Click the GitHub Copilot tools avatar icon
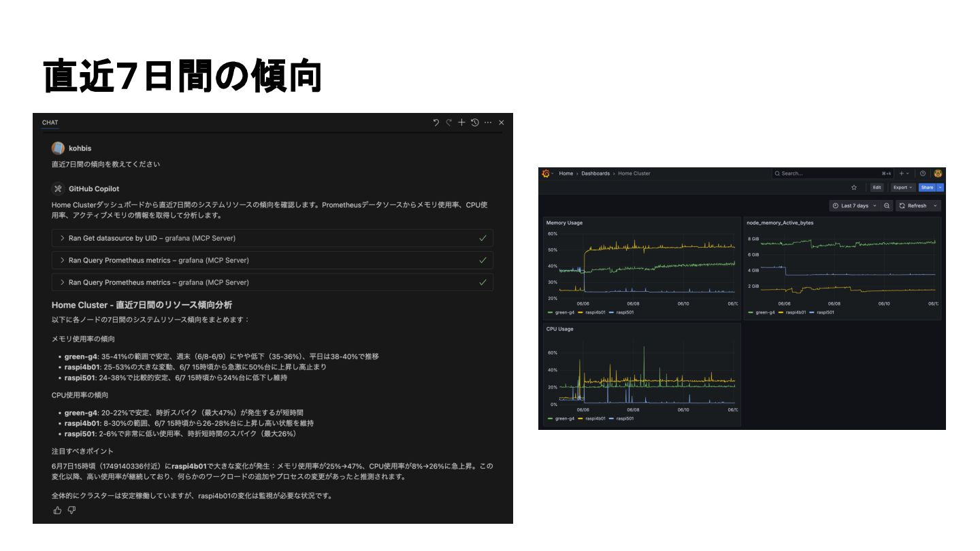This screenshot has width=980, height=551. (x=58, y=188)
